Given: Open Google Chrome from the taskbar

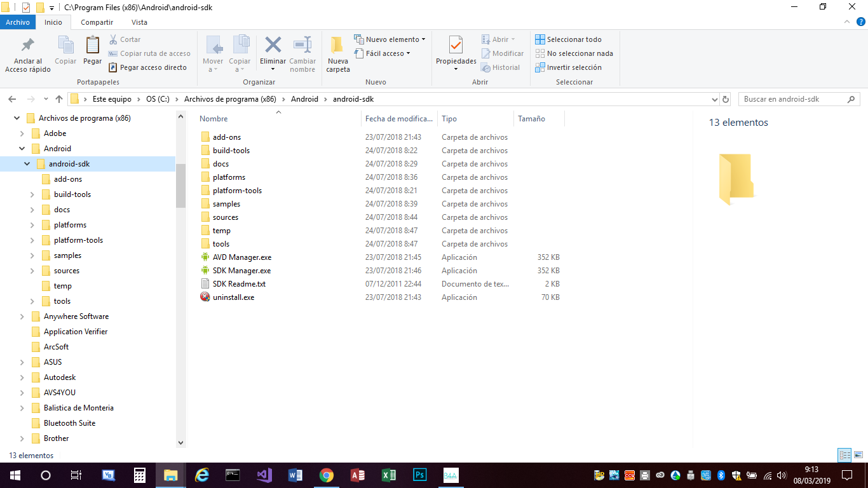Looking at the screenshot, I should point(327,475).
